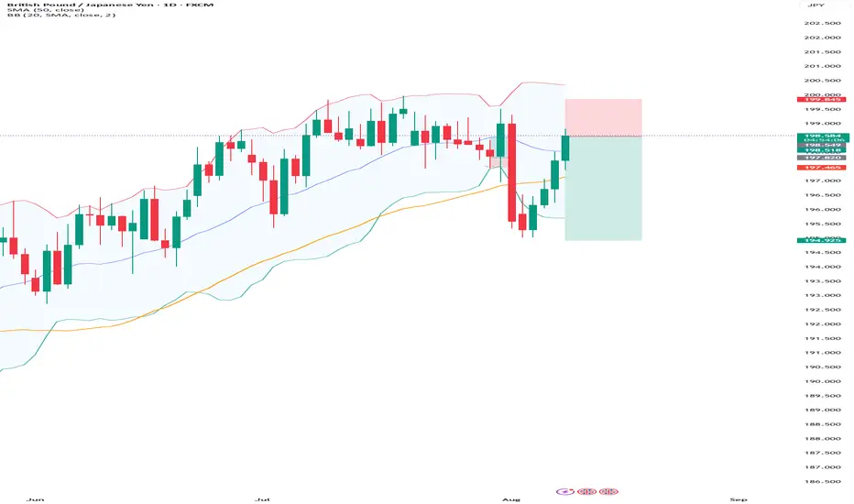The image size is (854, 504).
Task: Click the Sep label on time axis
Action: point(739,499)
